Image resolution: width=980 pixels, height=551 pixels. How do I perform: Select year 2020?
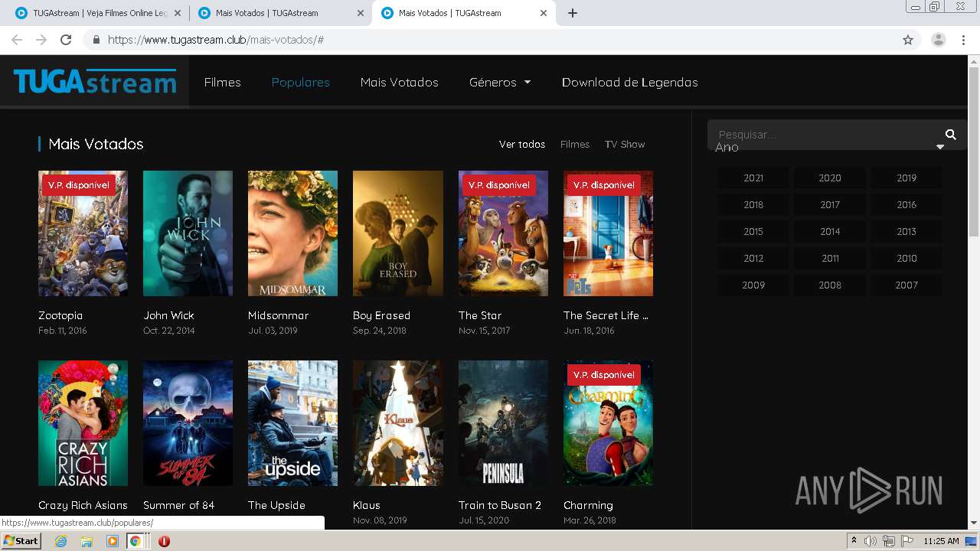(830, 178)
